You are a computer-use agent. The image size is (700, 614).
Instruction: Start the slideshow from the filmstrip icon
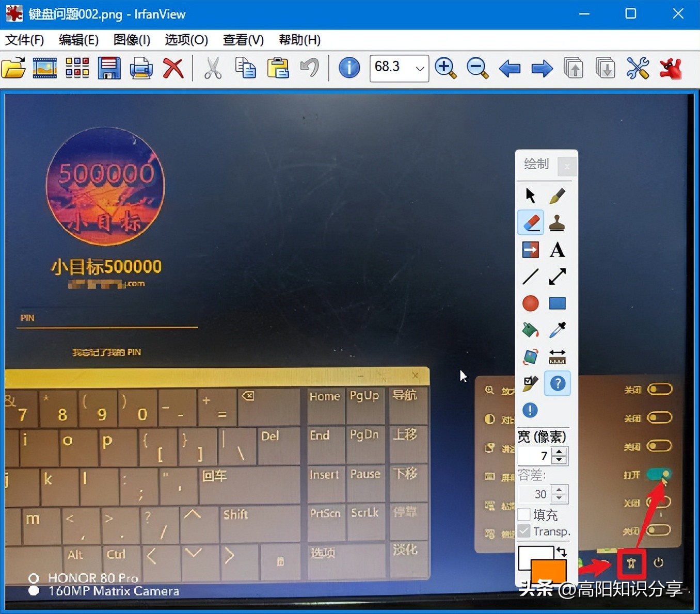pyautogui.click(x=45, y=68)
